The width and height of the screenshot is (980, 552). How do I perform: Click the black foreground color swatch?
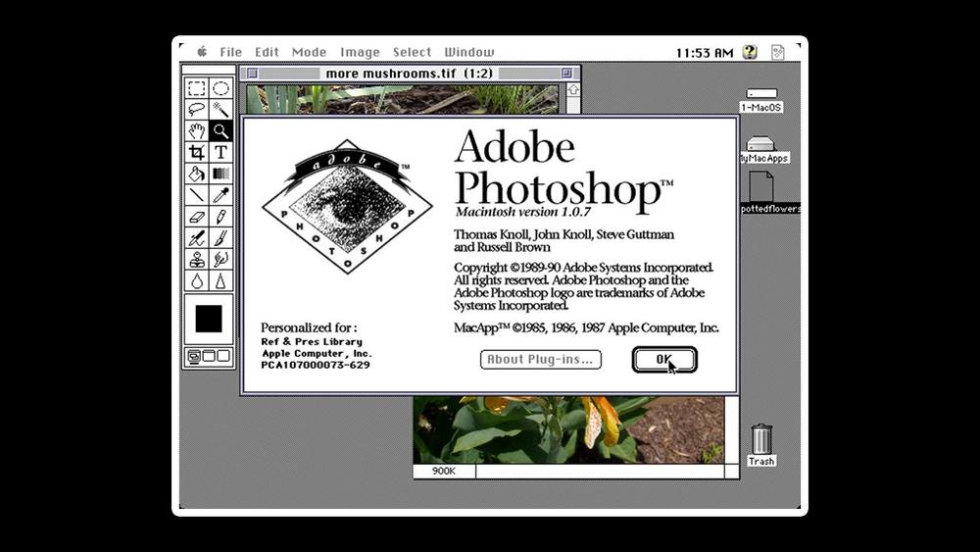pyautogui.click(x=209, y=319)
